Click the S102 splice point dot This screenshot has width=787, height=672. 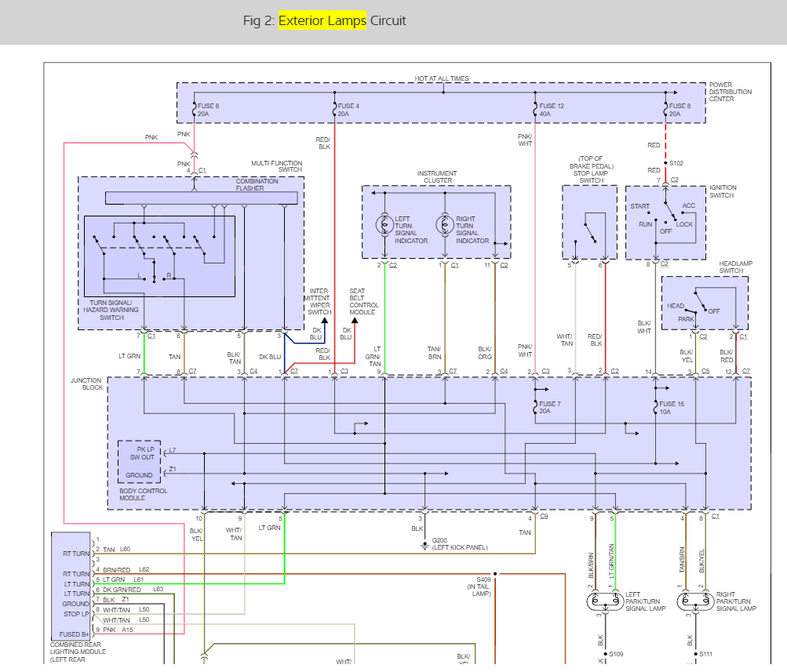(x=665, y=163)
